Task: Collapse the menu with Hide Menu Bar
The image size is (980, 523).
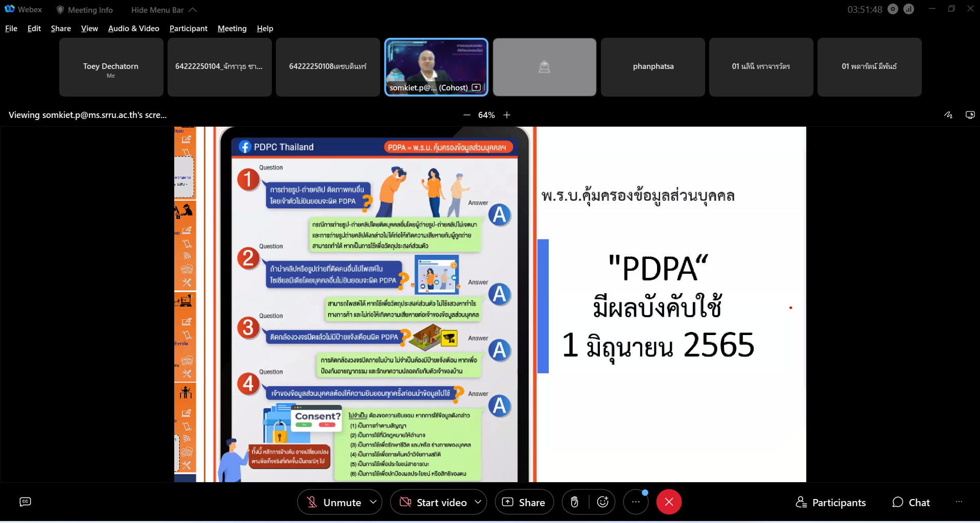Action: (164, 10)
